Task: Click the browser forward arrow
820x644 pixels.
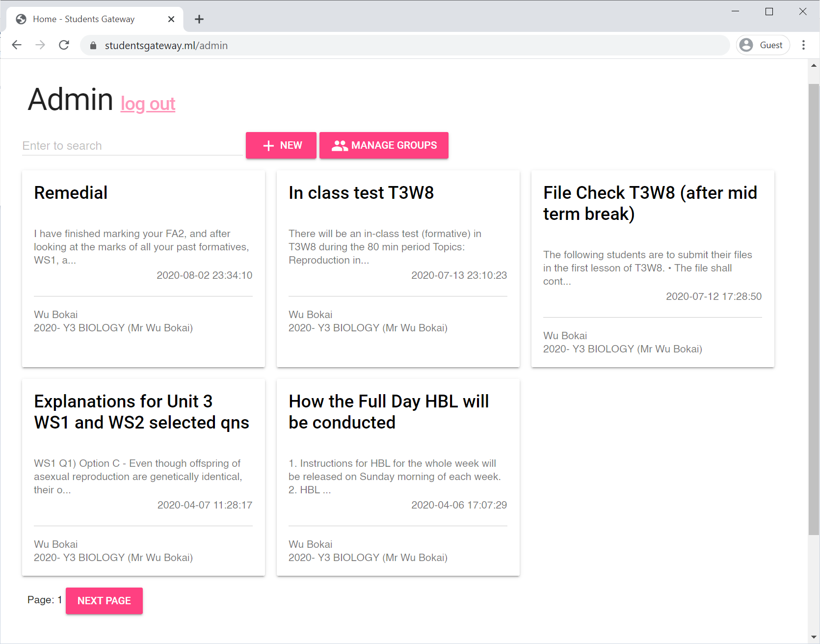Action: click(x=40, y=45)
